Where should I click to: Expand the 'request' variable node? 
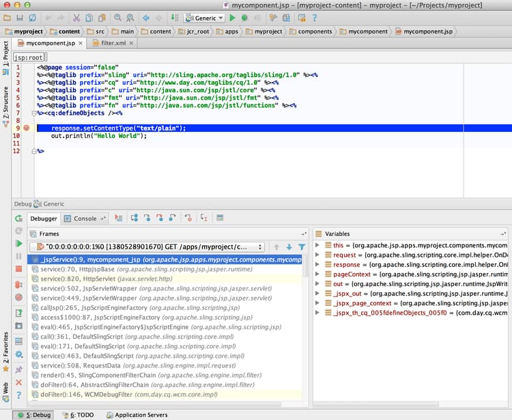tap(317, 254)
